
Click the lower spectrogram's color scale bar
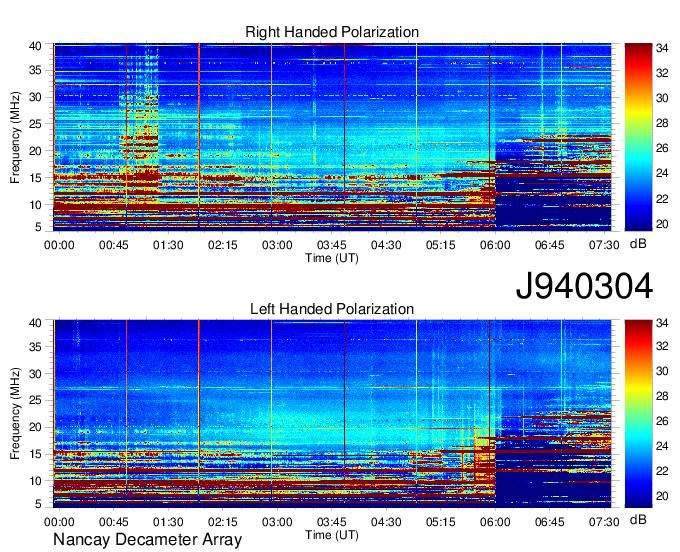click(x=638, y=414)
